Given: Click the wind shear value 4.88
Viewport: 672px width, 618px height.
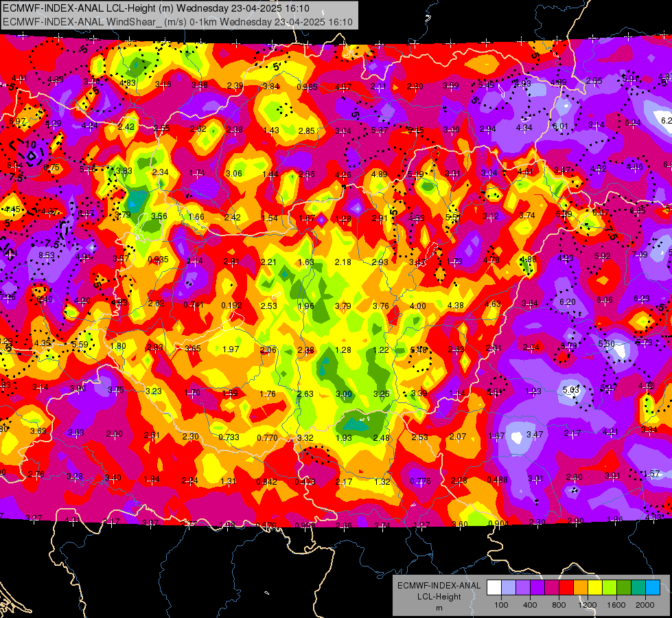Looking at the screenshot, I should (528, 259).
